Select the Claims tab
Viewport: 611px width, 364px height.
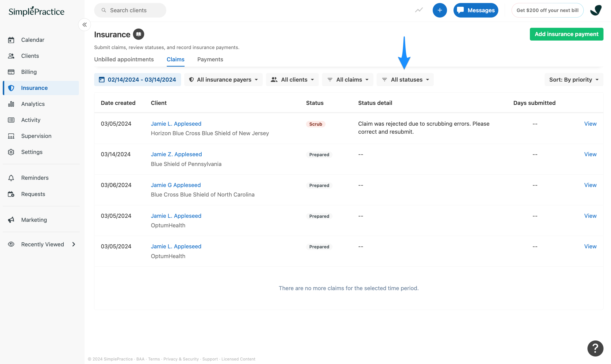pyautogui.click(x=176, y=59)
